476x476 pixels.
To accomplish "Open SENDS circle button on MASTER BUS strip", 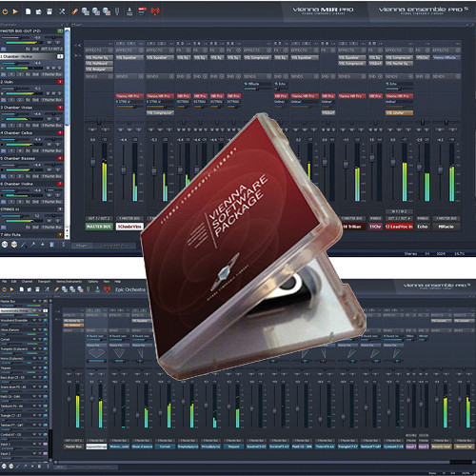I will coord(110,76).
